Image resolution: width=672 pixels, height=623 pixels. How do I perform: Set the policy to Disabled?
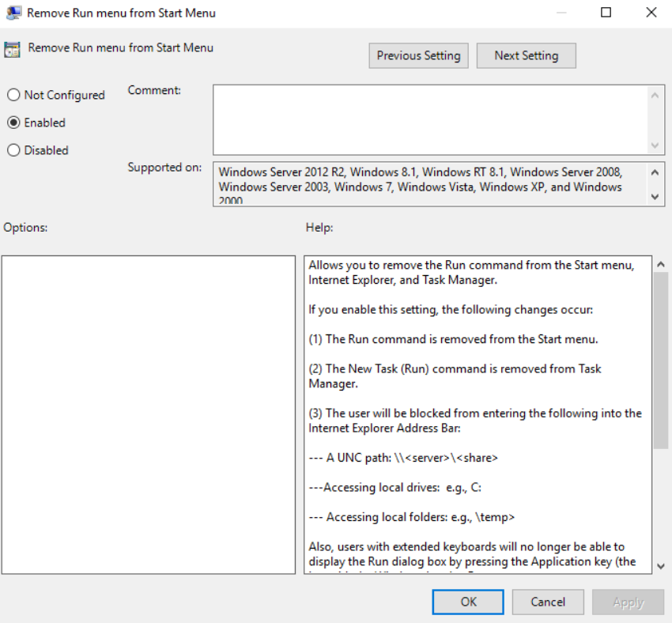point(13,150)
